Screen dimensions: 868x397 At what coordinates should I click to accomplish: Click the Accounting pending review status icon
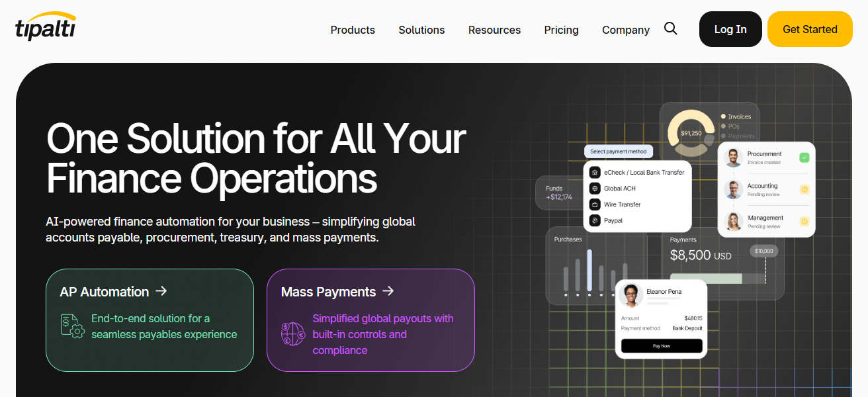pyautogui.click(x=804, y=189)
